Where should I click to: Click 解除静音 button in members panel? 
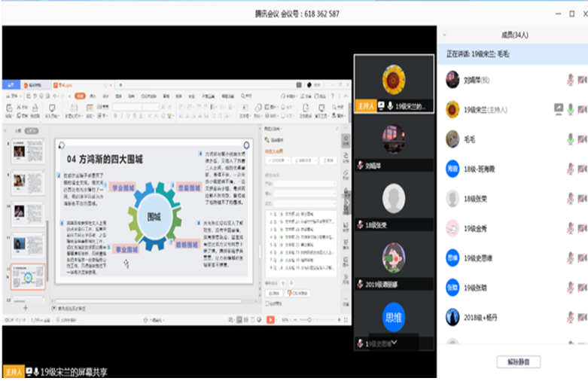519,361
